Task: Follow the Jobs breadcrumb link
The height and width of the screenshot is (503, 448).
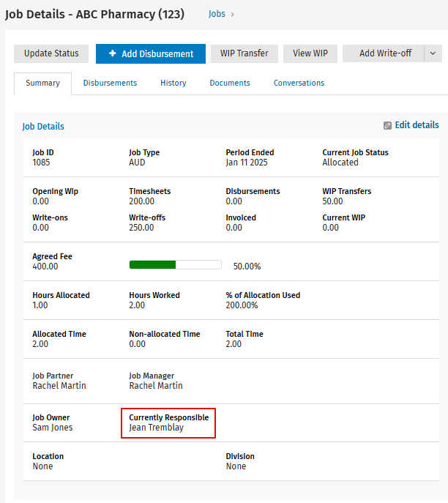Action: 217,14
